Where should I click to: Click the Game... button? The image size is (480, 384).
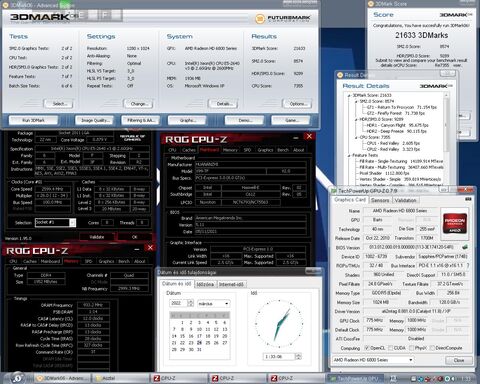[291, 120]
